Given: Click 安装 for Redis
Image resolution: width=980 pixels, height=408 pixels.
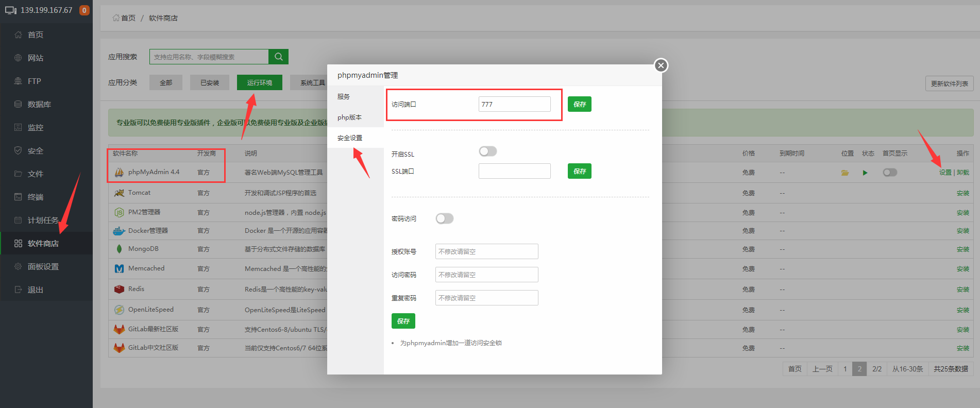Looking at the screenshot, I should click(963, 290).
